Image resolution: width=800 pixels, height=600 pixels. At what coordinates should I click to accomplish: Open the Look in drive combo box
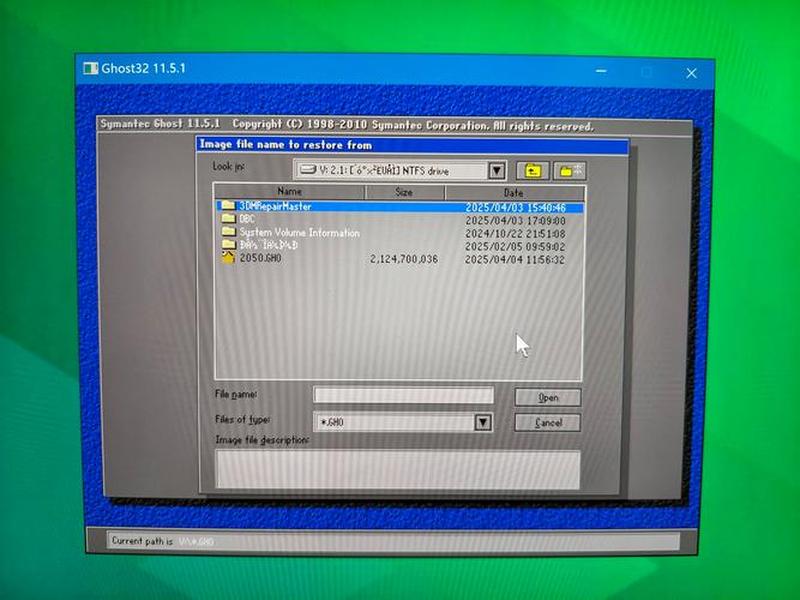coord(399,170)
